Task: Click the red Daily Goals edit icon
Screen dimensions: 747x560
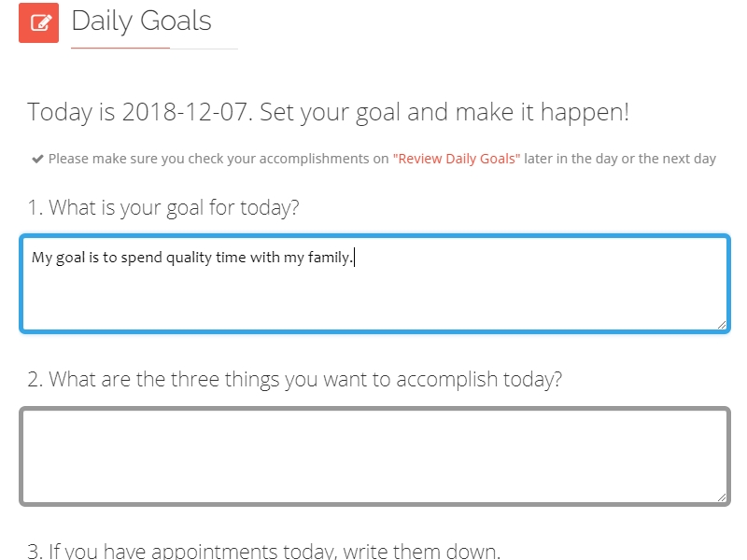Action: click(38, 22)
